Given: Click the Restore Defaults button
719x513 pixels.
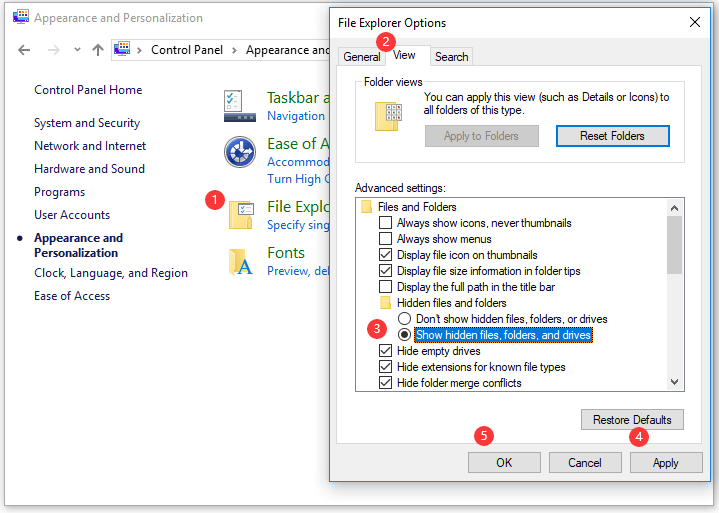Looking at the screenshot, I should [632, 419].
